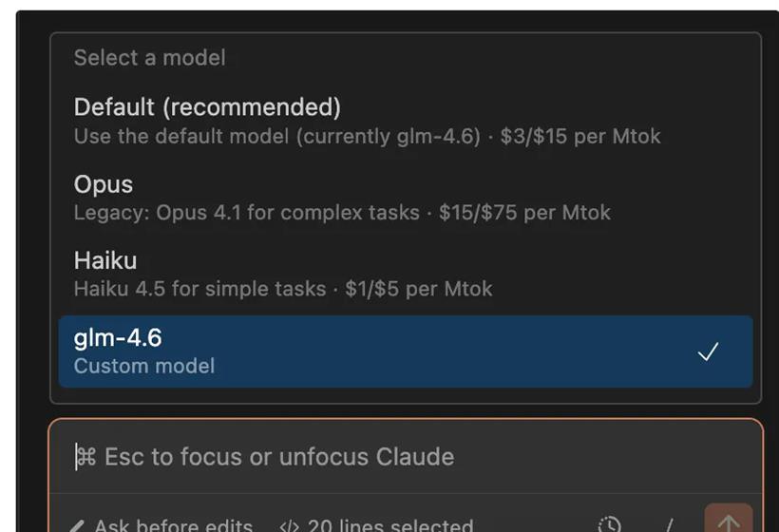
Task: Click the pencil icon for edit permissions
Action: 78,525
